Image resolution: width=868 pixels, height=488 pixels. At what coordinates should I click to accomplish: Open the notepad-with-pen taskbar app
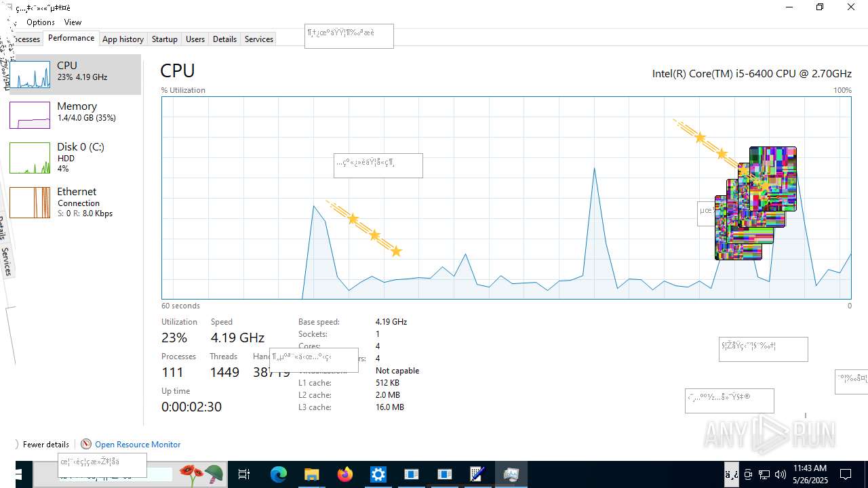(x=477, y=474)
